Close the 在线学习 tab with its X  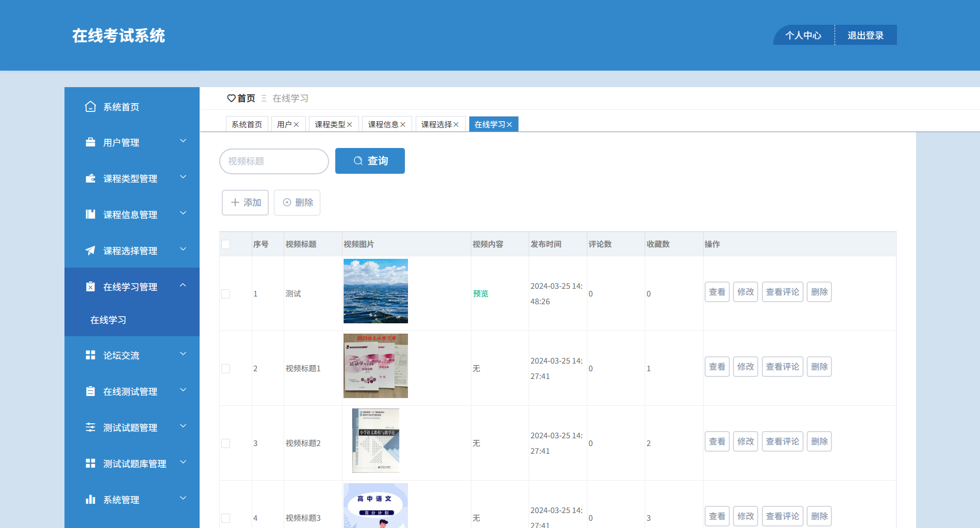[509, 125]
